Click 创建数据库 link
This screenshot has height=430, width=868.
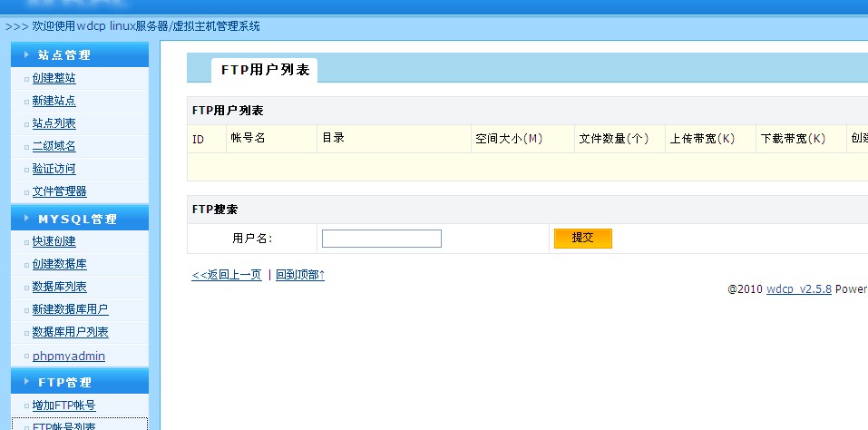pyautogui.click(x=59, y=264)
